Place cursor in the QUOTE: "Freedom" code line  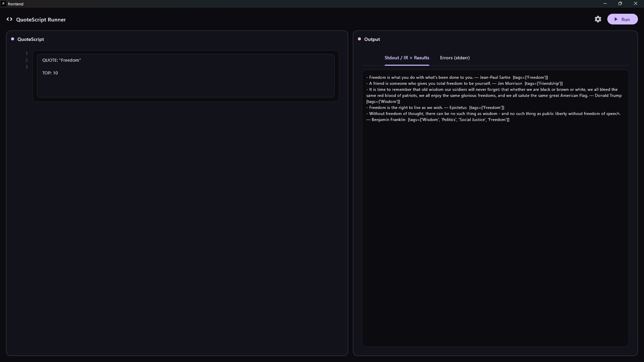61,60
